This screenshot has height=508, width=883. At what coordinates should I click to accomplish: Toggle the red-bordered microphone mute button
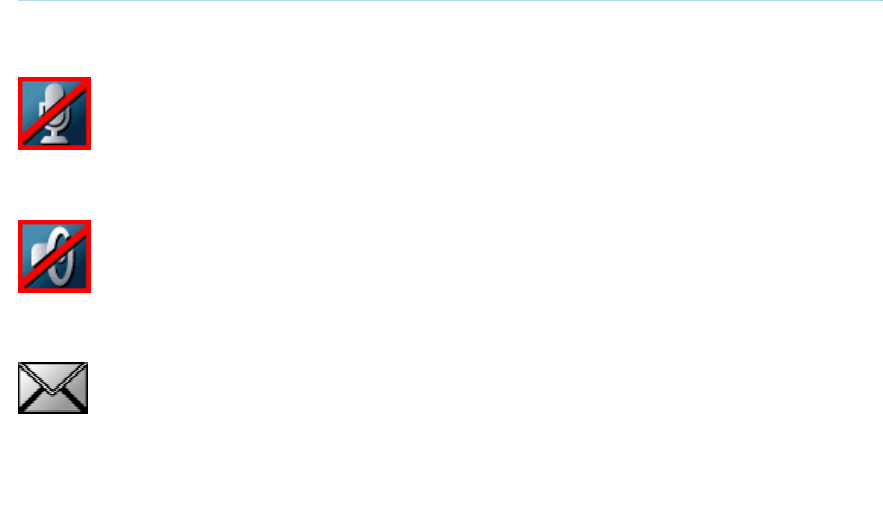click(54, 113)
